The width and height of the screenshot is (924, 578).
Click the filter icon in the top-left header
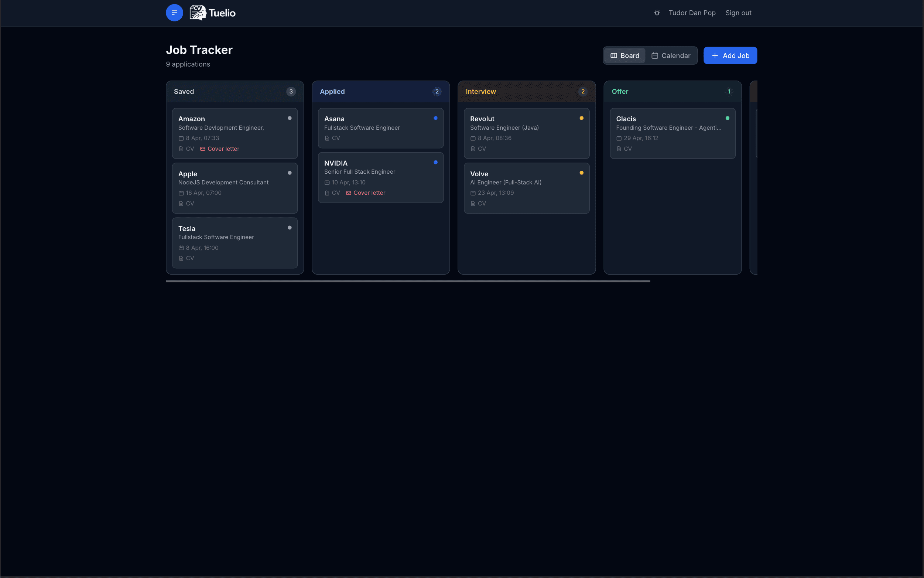tap(174, 13)
